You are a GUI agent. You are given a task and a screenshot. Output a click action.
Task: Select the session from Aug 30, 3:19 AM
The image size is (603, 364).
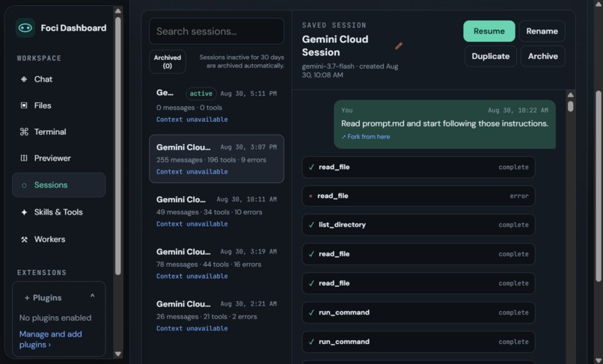[x=216, y=263]
